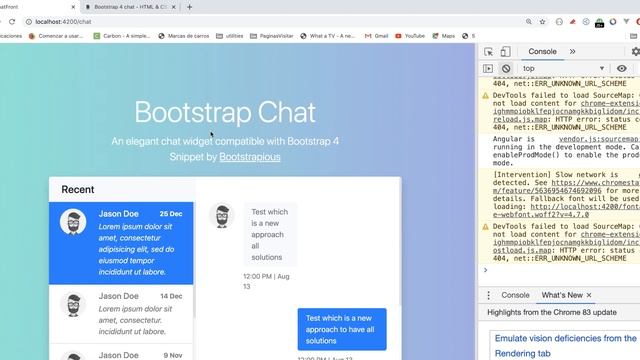This screenshot has height=360, width=640.
Task: Open the localhost:4200 font URL link
Action: [566, 211]
